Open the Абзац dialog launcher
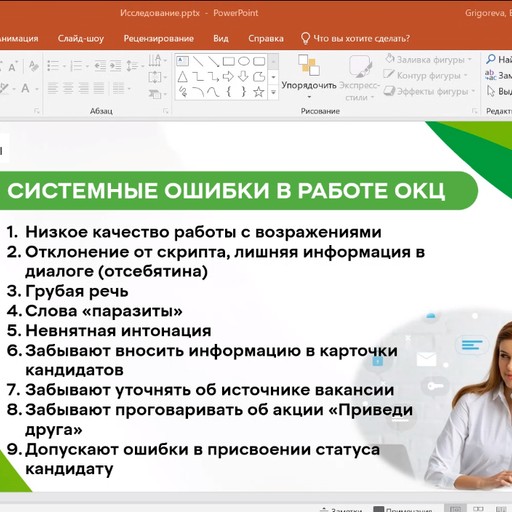 pyautogui.click(x=166, y=111)
